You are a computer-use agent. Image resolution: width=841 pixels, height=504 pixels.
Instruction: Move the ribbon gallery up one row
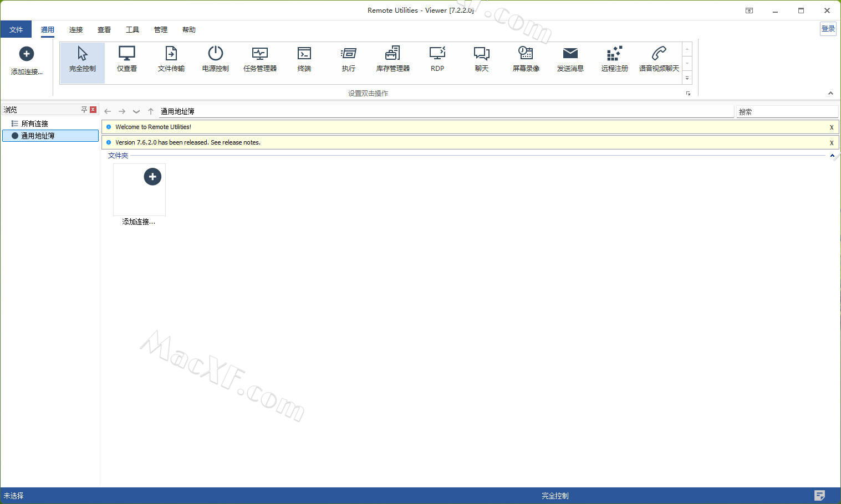coord(687,49)
